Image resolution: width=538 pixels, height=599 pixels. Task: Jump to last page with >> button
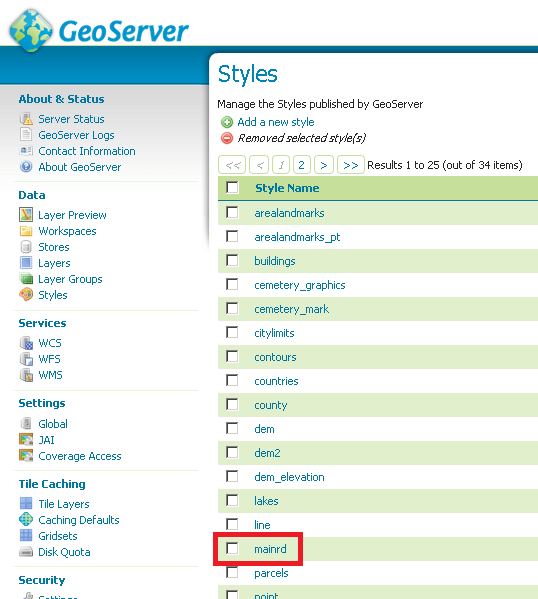tap(351, 165)
